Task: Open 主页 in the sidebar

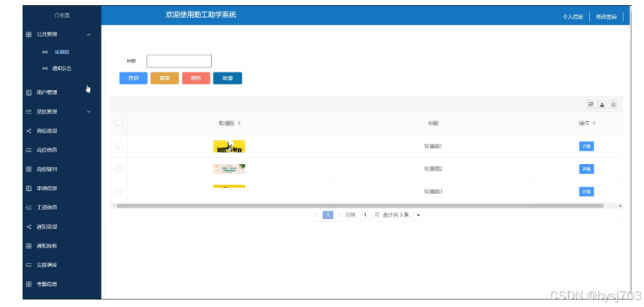Action: [62, 15]
